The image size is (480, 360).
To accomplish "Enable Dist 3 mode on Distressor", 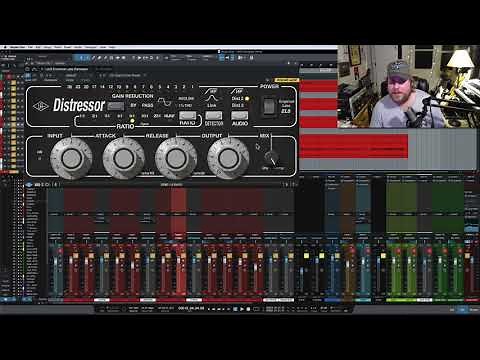I will click(238, 105).
